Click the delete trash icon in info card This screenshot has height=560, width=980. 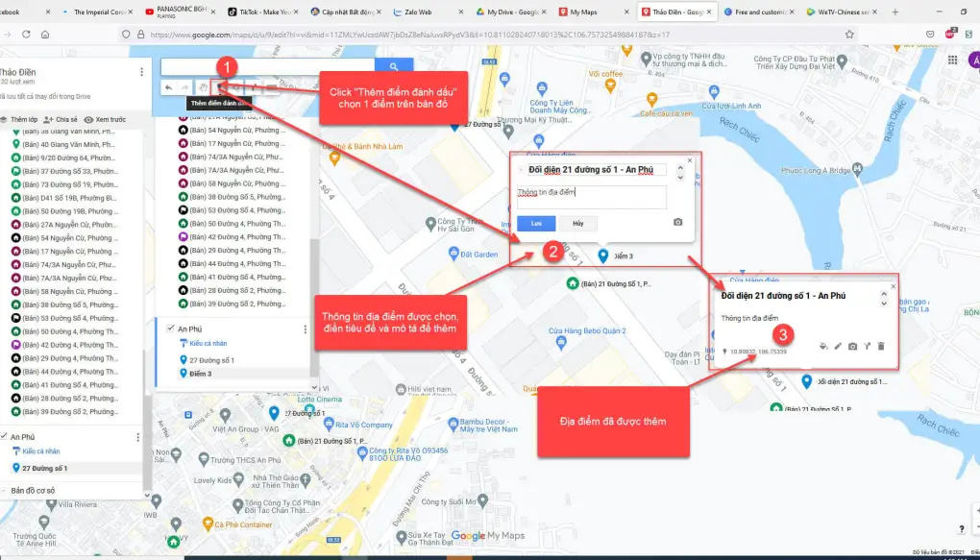click(x=880, y=346)
